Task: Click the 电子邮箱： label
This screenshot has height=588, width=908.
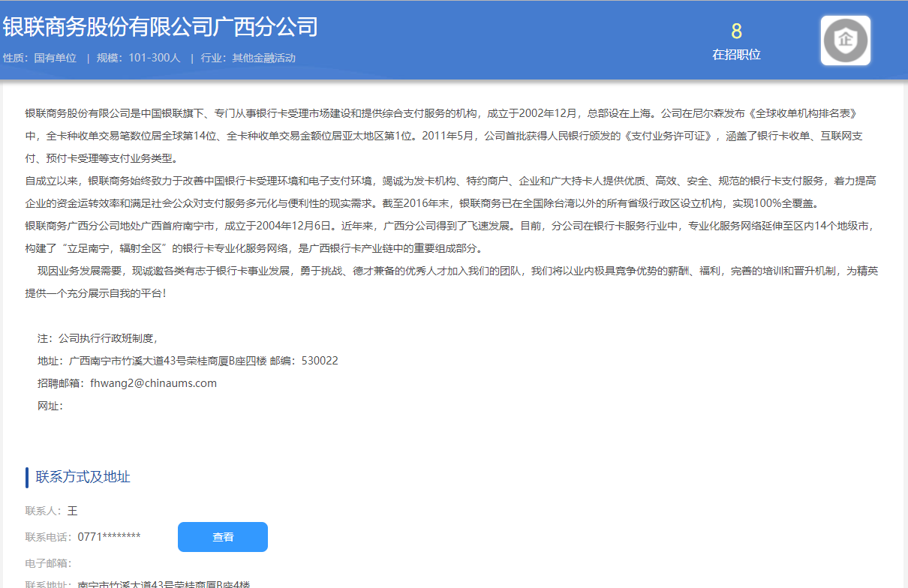Action: [48, 563]
